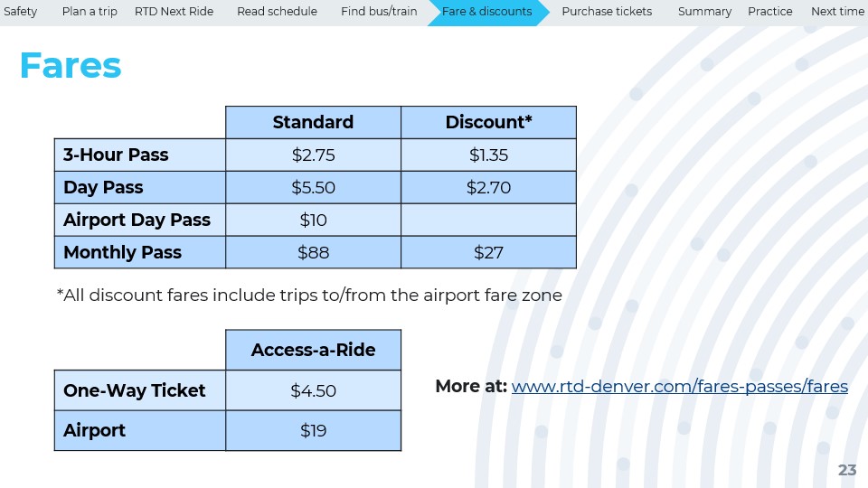Click the Monthly Pass $88 standard cell
The width and height of the screenshot is (868, 488).
[313, 252]
